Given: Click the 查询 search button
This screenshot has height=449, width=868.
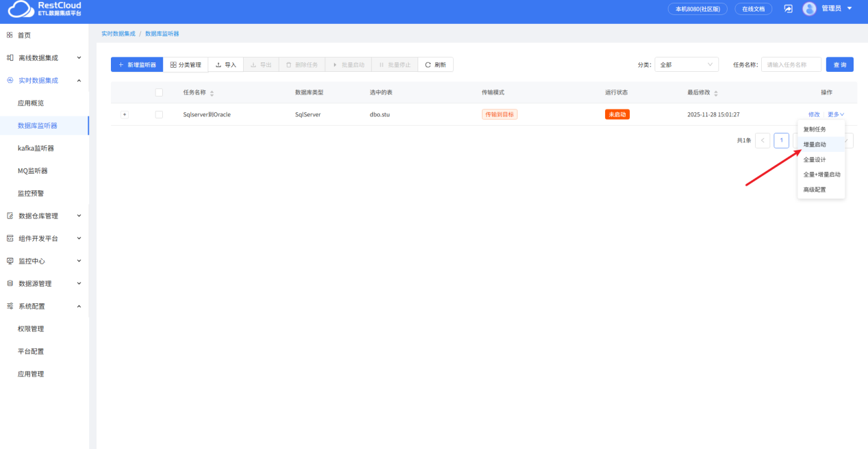Looking at the screenshot, I should click(840, 64).
